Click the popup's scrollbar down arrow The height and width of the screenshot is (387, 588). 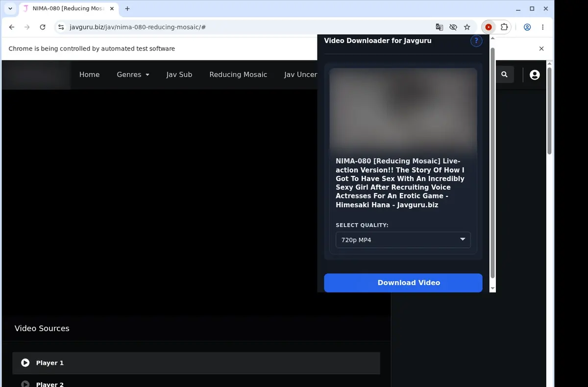492,289
